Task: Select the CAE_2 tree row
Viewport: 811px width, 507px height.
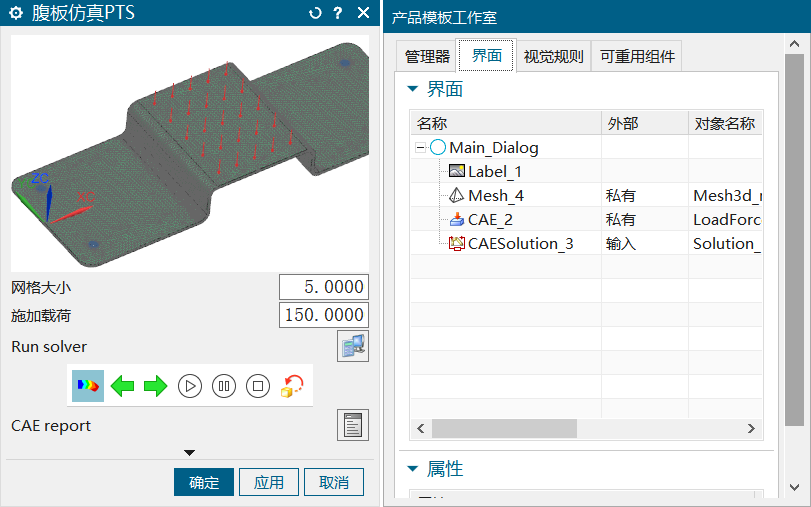Action: [x=587, y=219]
